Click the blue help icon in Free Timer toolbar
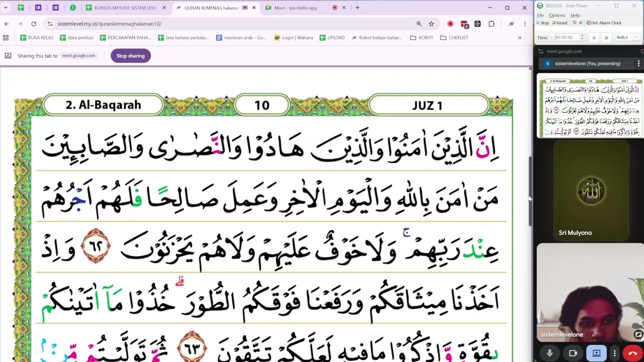Image resolution: width=644 pixels, height=362 pixels. click(580, 23)
